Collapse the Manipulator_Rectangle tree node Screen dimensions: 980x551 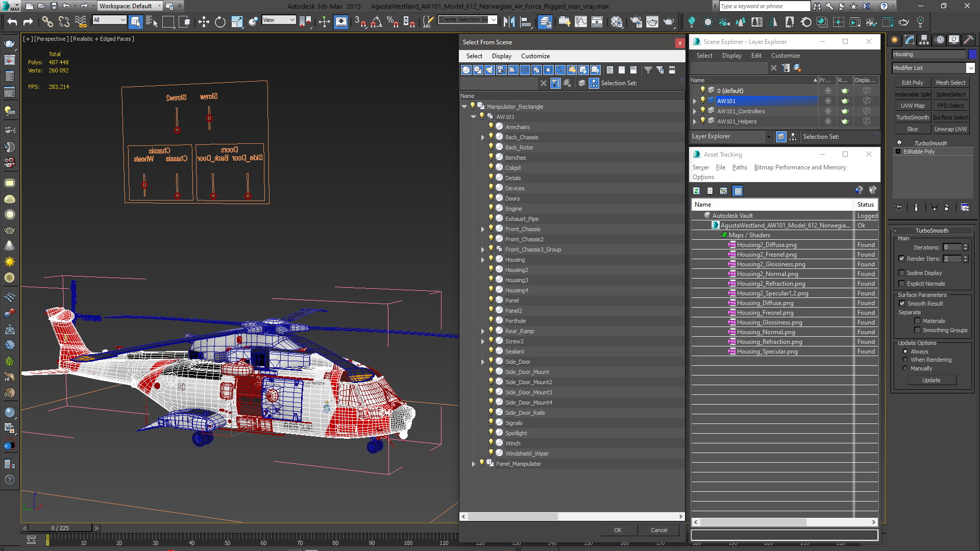pyautogui.click(x=464, y=107)
